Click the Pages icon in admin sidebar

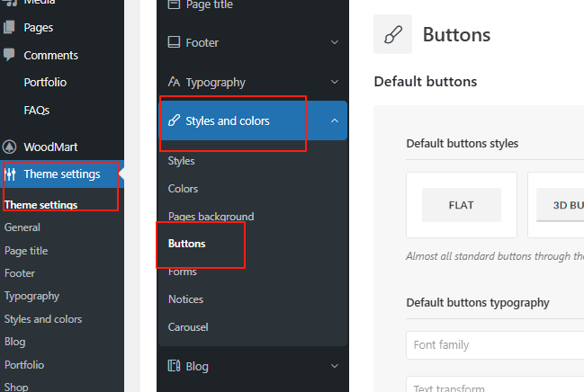pyautogui.click(x=10, y=28)
